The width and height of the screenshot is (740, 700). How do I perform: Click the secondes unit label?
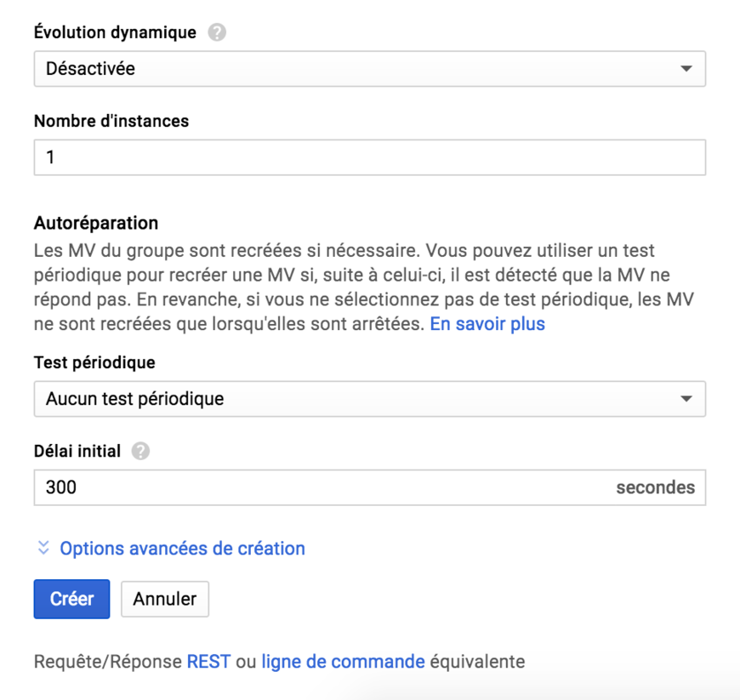tap(657, 487)
